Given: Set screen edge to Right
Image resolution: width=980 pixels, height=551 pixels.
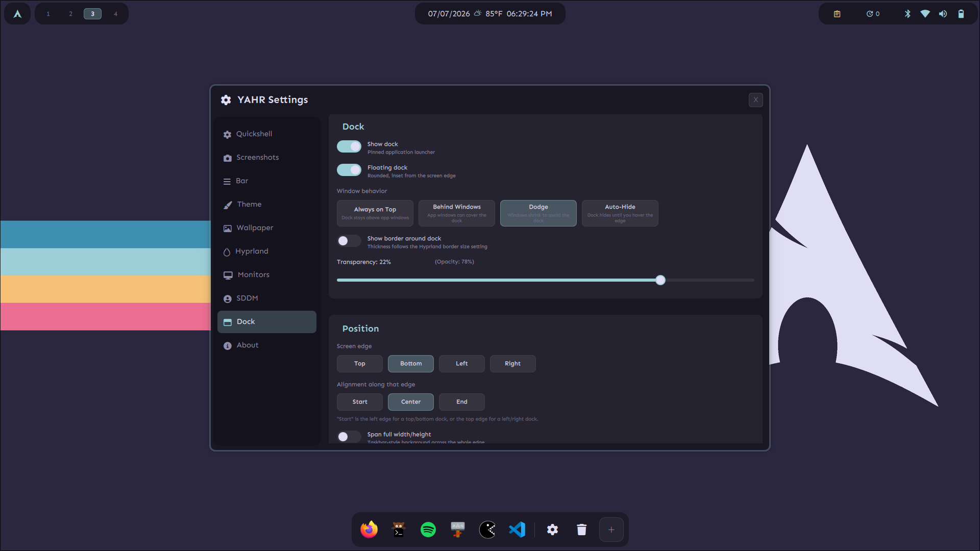Looking at the screenshot, I should 513,364.
